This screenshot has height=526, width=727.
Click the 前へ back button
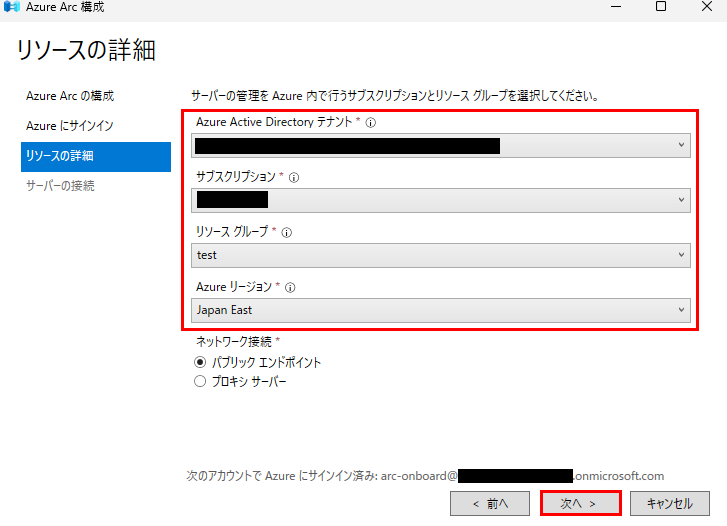tap(490, 503)
